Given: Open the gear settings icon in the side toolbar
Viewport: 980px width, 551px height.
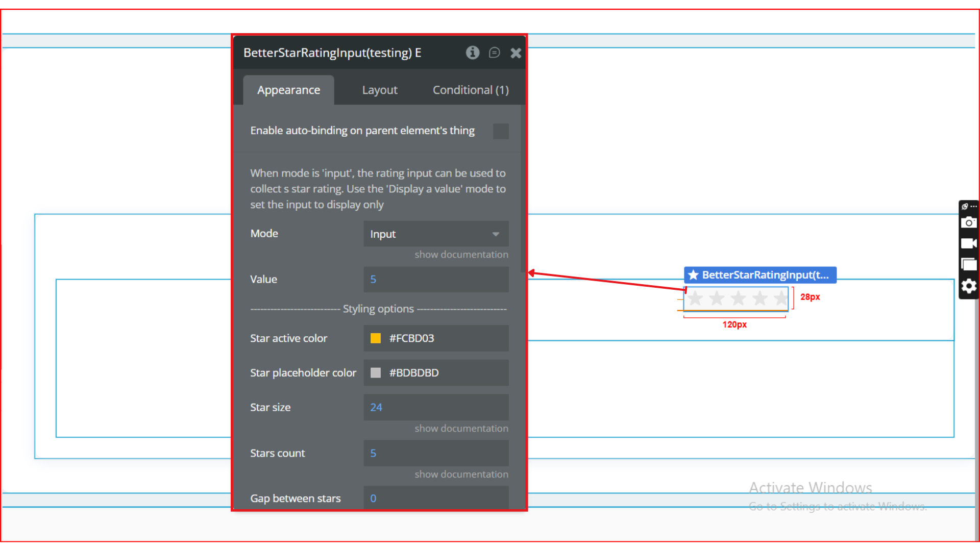Looking at the screenshot, I should point(968,286).
